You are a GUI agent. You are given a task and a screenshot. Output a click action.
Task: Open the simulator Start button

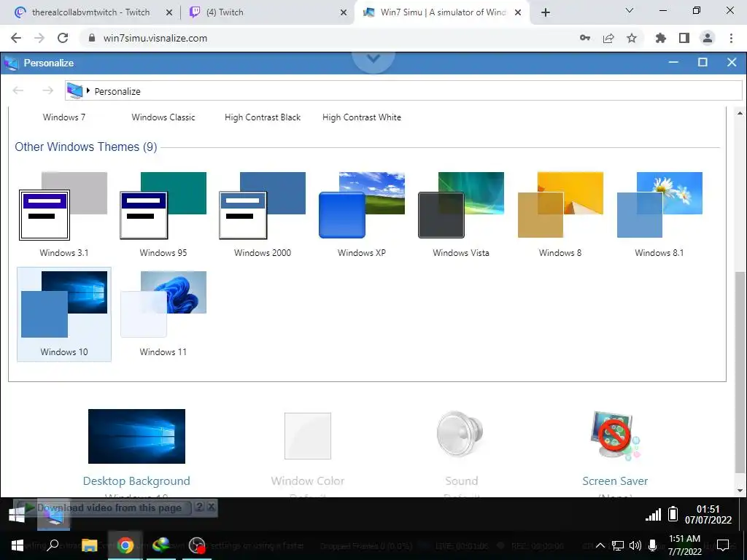point(18,515)
